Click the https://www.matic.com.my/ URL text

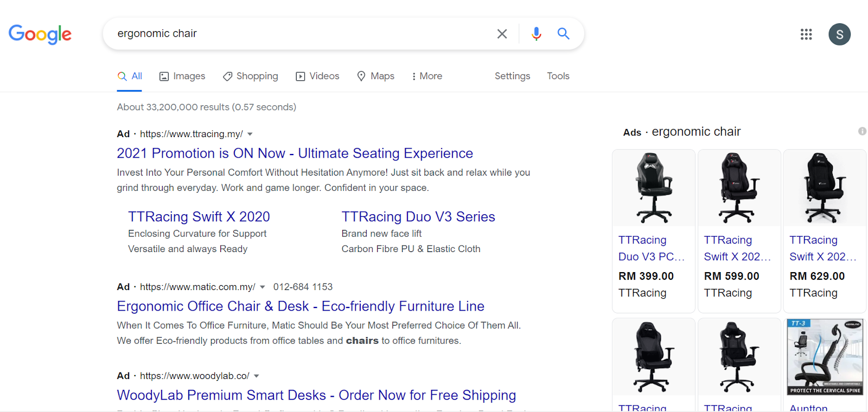tap(197, 287)
